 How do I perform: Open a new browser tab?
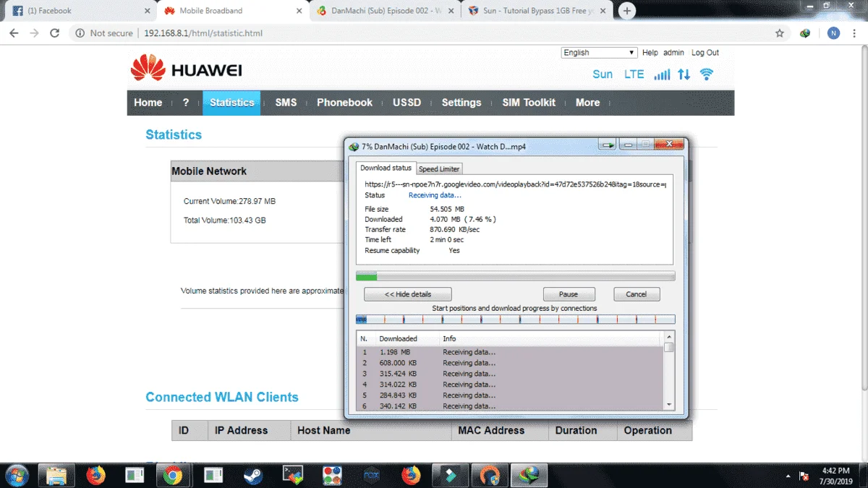(x=627, y=11)
